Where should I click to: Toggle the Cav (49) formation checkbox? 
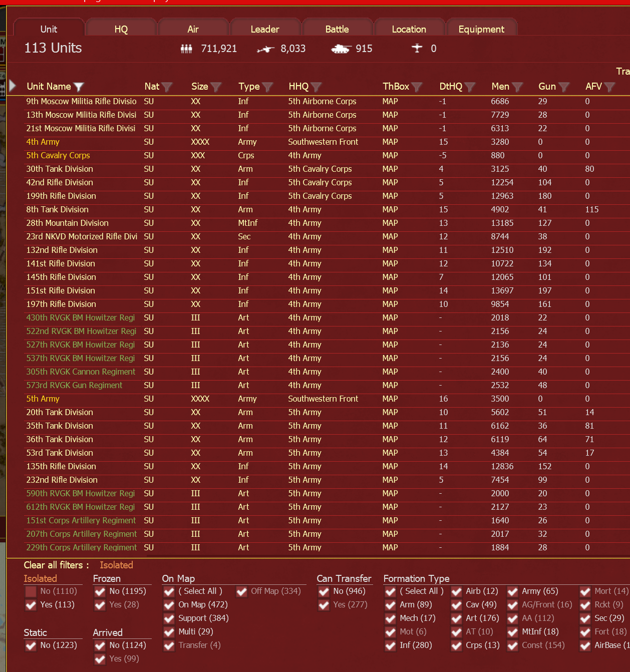click(457, 605)
